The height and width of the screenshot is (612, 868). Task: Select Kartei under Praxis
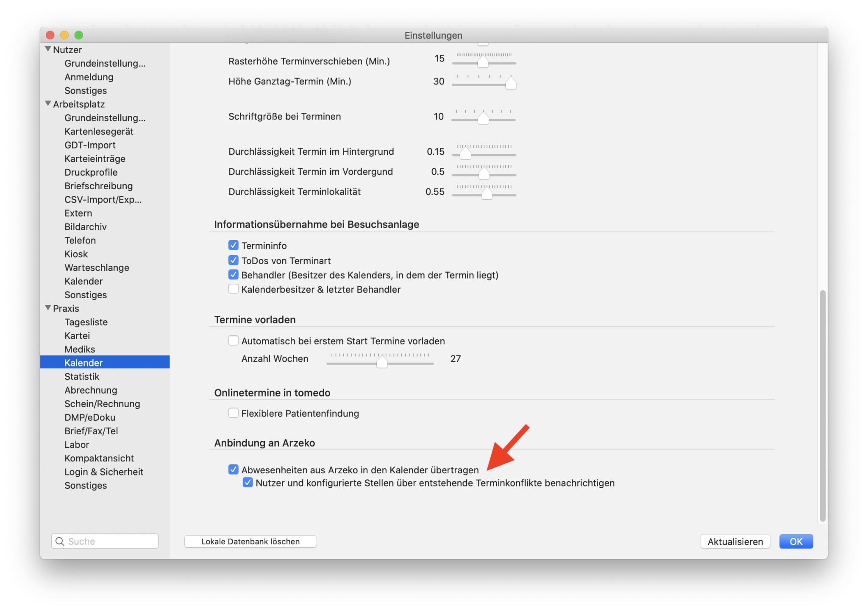77,335
